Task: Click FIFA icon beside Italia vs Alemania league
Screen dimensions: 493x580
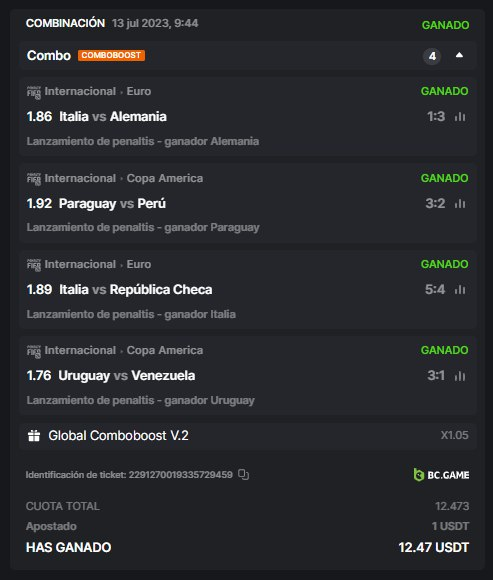Action: (34, 92)
